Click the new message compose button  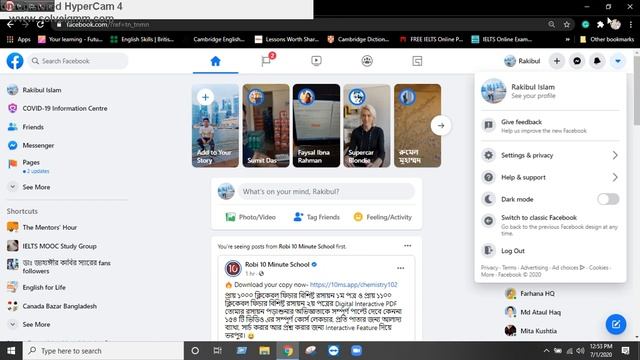click(x=616, y=324)
